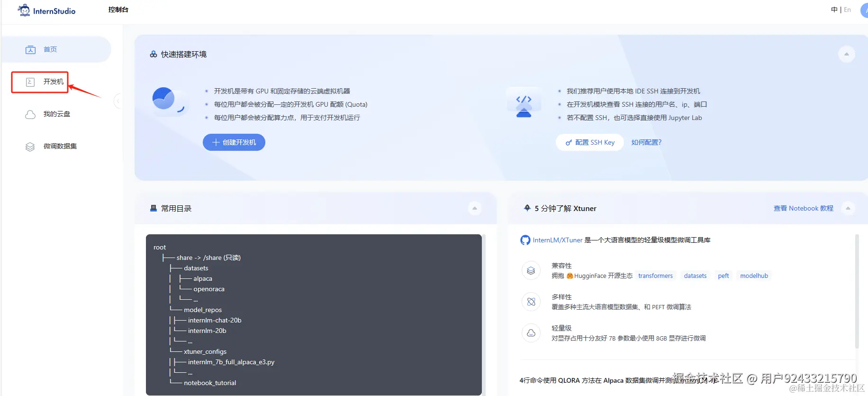Open 我的云盘 in the sidebar

click(x=56, y=114)
